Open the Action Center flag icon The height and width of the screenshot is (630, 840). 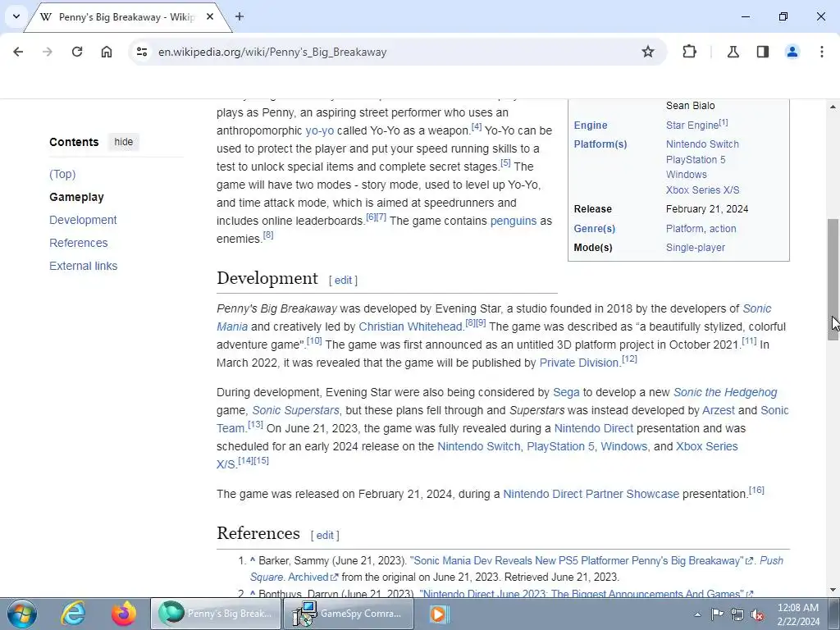pyautogui.click(x=717, y=614)
